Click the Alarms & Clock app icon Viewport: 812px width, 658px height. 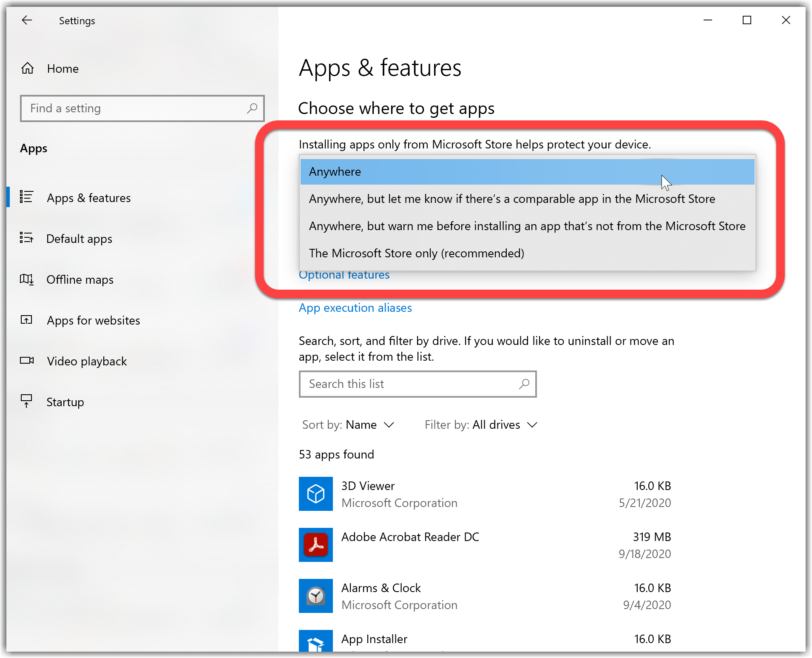tap(315, 596)
